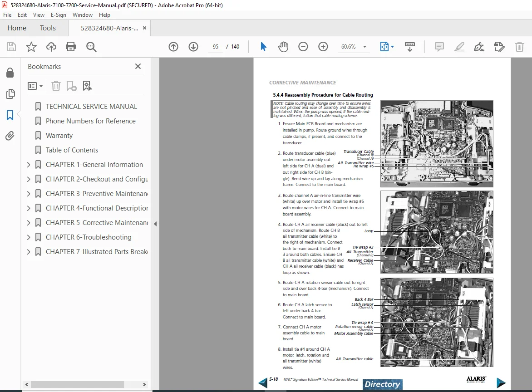Image resolution: width=532 pixels, height=392 pixels.
Task: Toggle the Page Thumbnails panel icon
Action: [x=10, y=94]
